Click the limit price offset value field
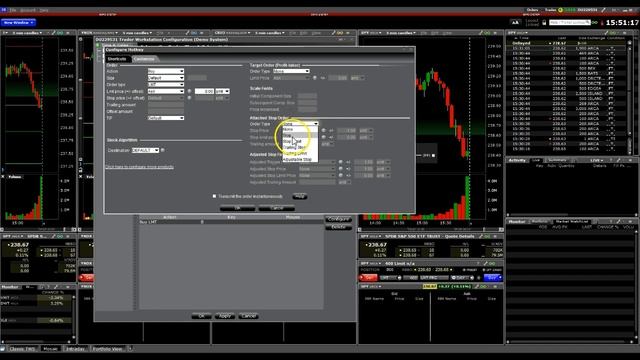 pyautogui.click(x=204, y=91)
